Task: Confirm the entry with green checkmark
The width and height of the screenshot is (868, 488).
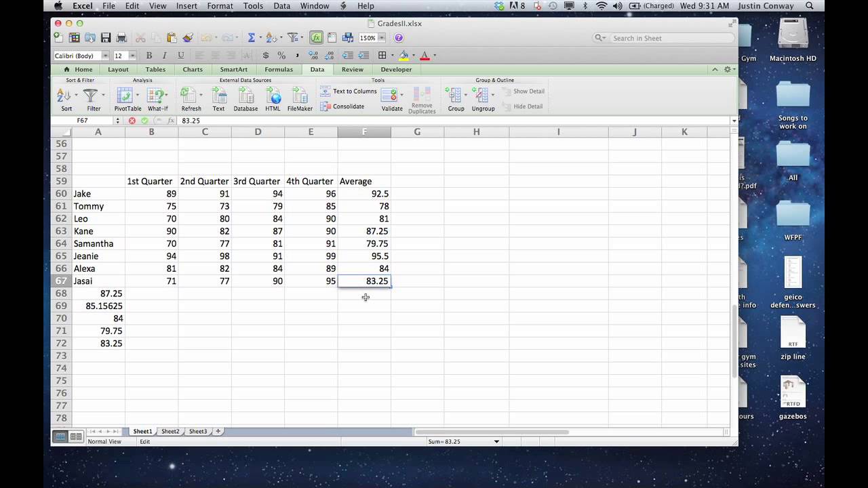Action: [x=144, y=121]
